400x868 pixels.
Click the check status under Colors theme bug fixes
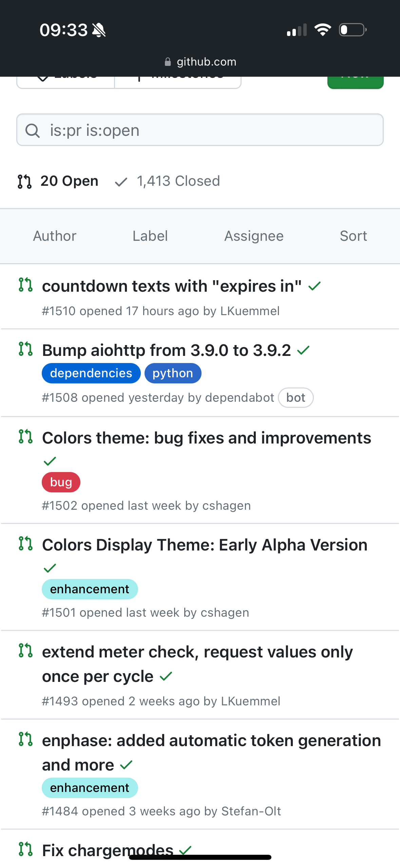pos(50,461)
